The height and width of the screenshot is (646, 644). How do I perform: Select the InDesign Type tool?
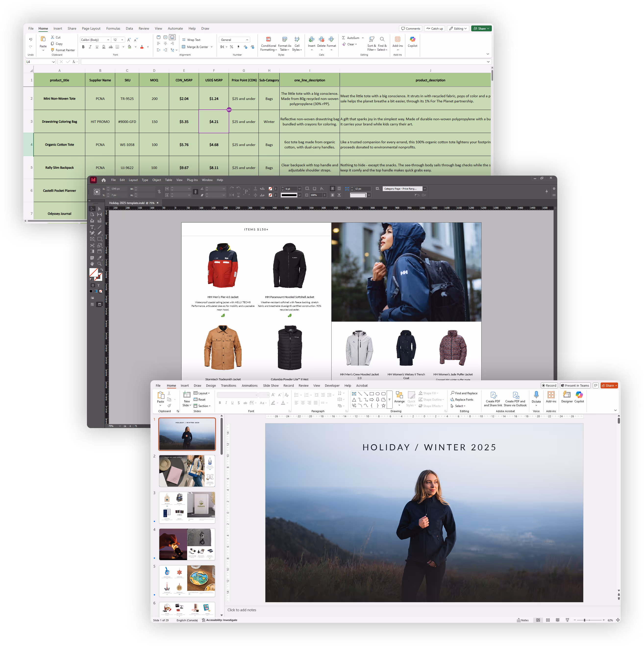click(92, 227)
